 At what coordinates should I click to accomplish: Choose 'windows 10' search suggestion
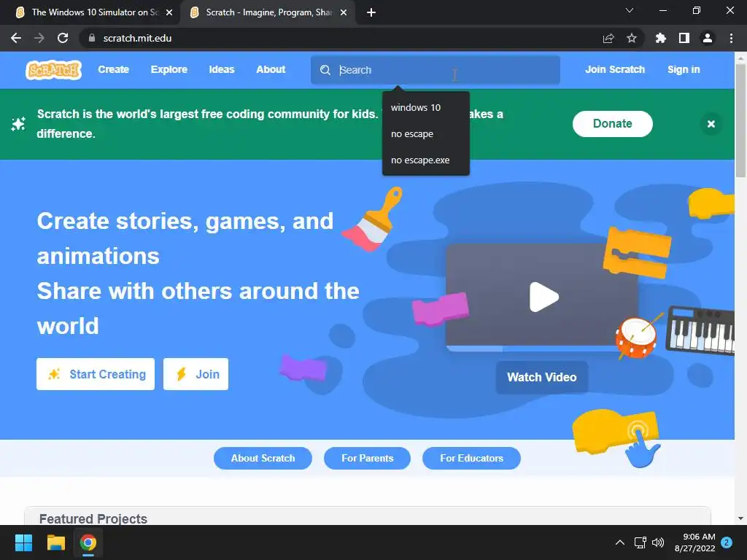click(426, 108)
